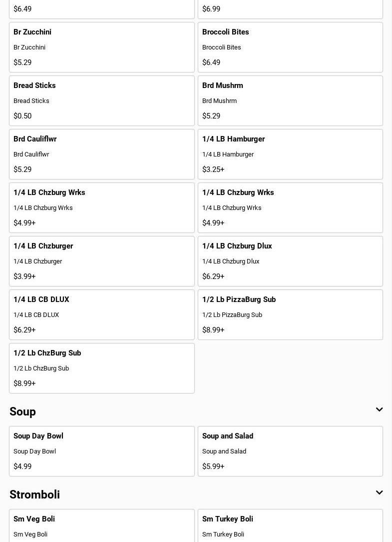The width and height of the screenshot is (392, 542).
Task: Select the 1/2 Lb ChzBurg Sub item
Action: pyautogui.click(x=101, y=368)
